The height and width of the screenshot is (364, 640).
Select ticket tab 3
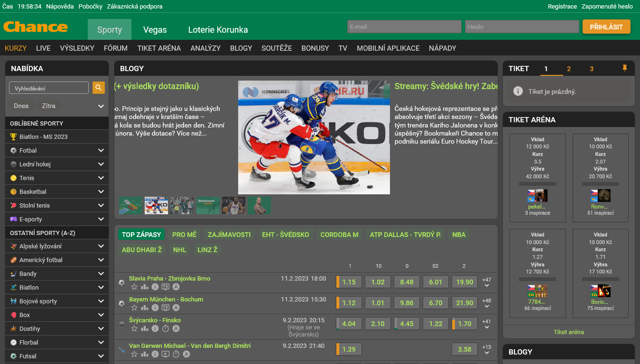coord(592,69)
